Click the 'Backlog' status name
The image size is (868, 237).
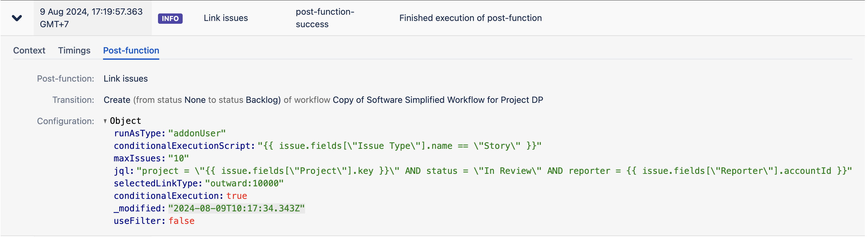pyautogui.click(x=262, y=100)
